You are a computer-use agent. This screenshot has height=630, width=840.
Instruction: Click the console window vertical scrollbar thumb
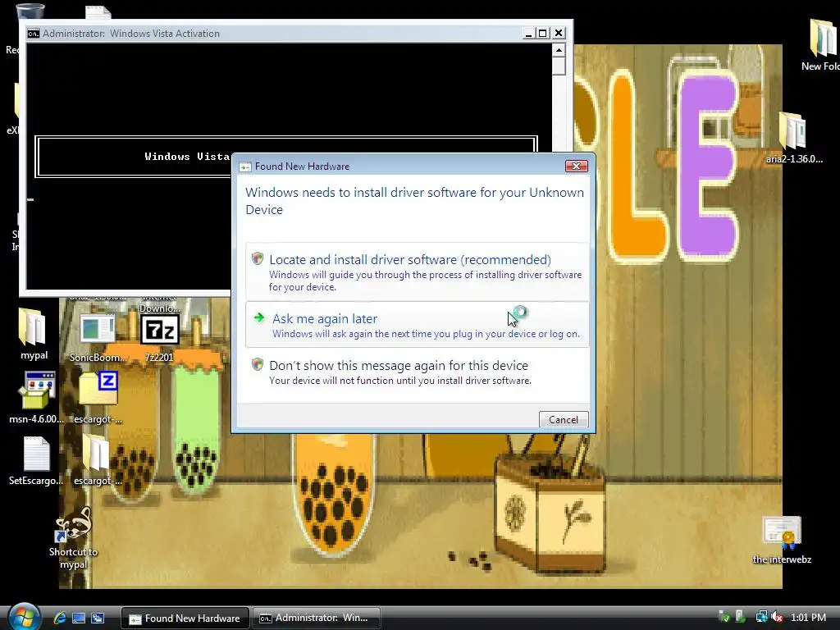point(559,66)
